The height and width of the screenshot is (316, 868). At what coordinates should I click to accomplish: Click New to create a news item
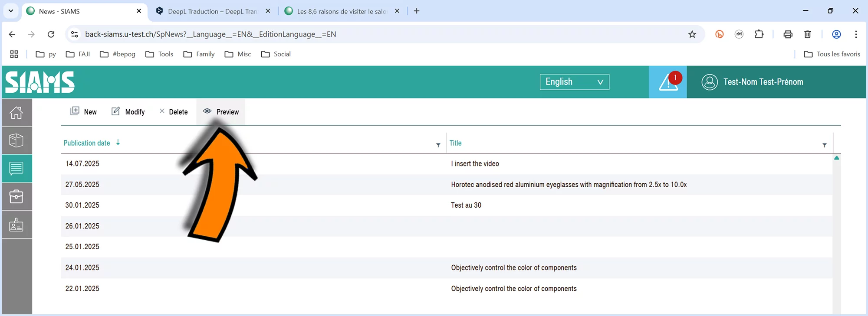(x=84, y=112)
